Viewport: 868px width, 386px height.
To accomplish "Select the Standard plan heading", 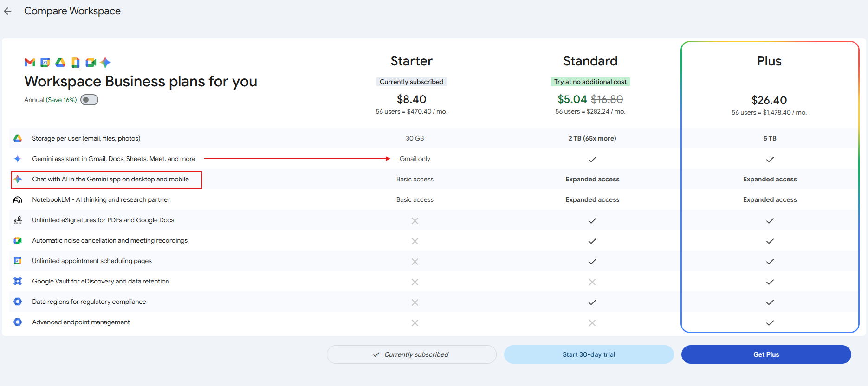I will coord(590,61).
